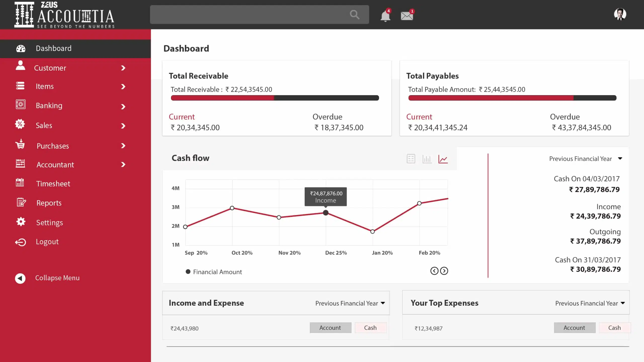
Task: Click the Purchases cart icon
Action: 20,145
